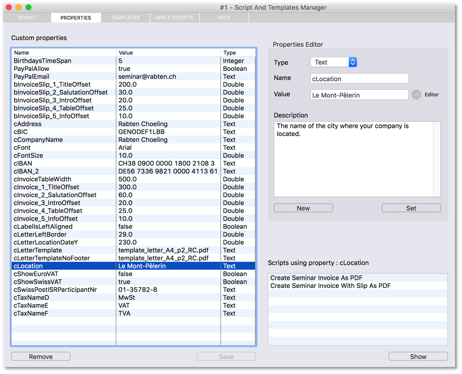Image resolution: width=462 pixels, height=374 pixels.
Task: Click the disabled Save button
Action: tap(226, 356)
